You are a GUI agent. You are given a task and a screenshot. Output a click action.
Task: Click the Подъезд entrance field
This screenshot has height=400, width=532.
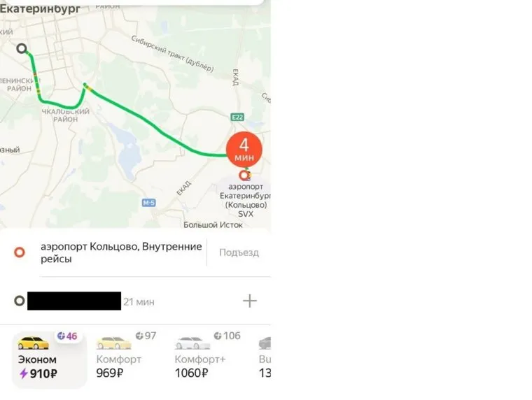pos(239,252)
